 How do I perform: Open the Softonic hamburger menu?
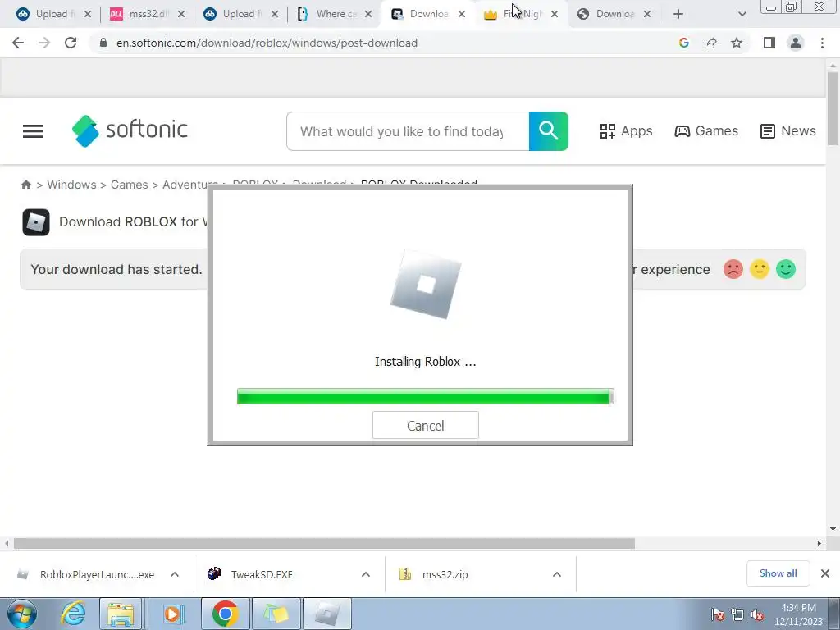(x=33, y=131)
